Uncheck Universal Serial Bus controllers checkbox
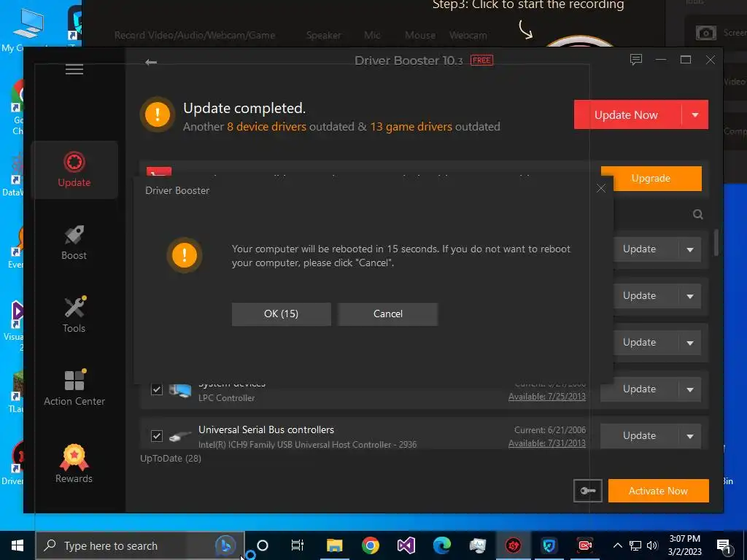747x560 pixels. pyautogui.click(x=157, y=436)
